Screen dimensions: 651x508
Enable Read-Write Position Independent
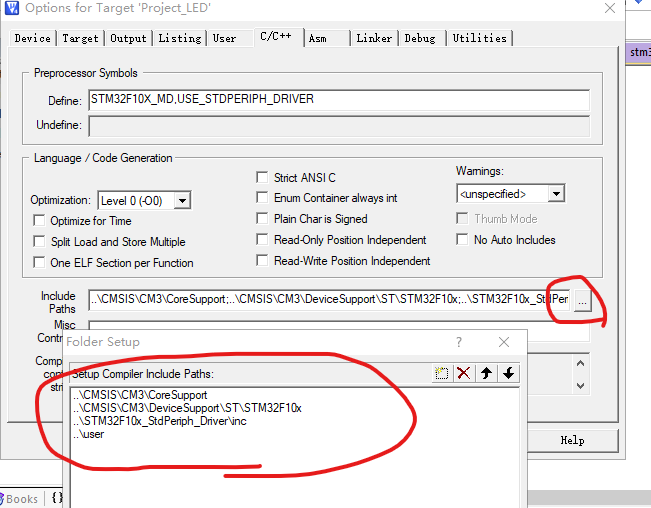[x=262, y=260]
